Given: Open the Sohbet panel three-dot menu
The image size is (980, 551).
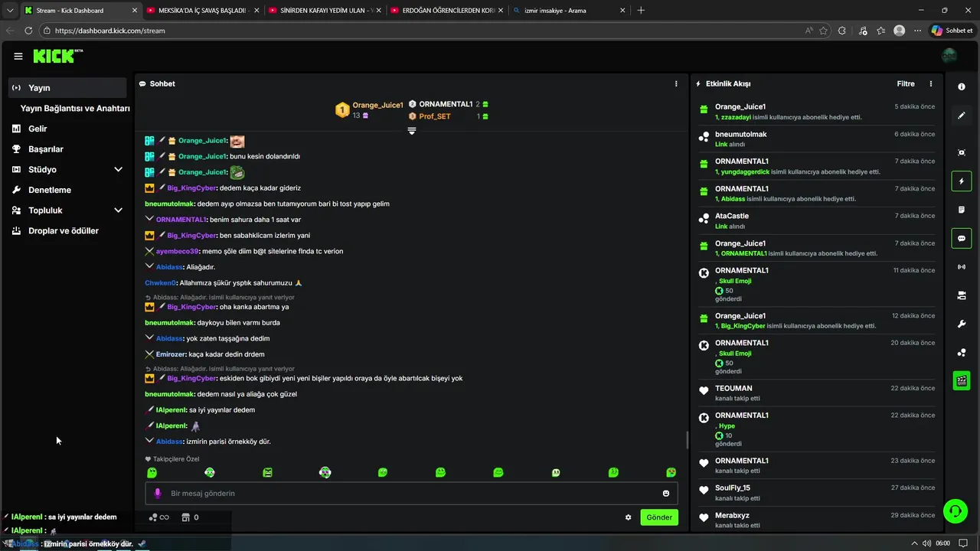Looking at the screenshot, I should 676,83.
